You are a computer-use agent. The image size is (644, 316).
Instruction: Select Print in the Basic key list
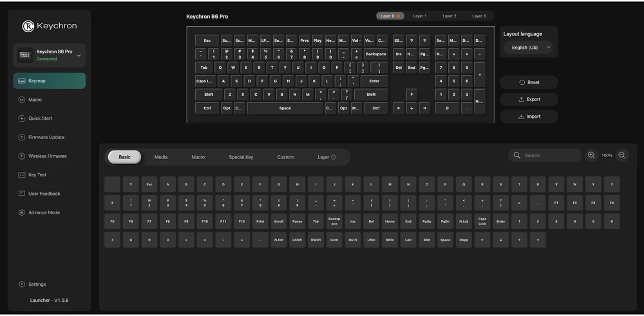[x=260, y=221]
